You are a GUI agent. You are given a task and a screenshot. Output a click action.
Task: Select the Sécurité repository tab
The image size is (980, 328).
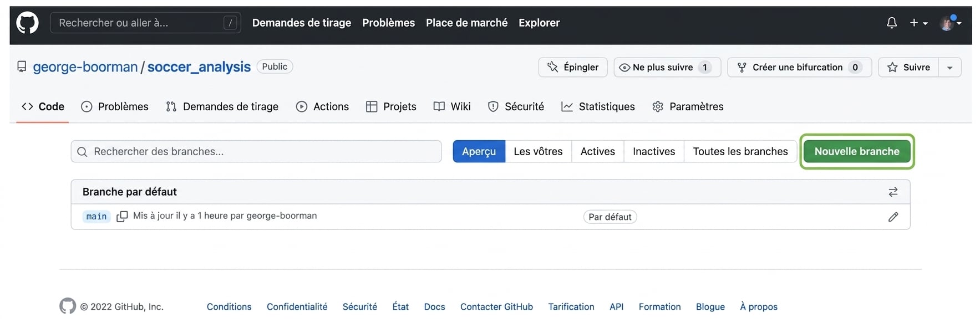click(x=516, y=106)
